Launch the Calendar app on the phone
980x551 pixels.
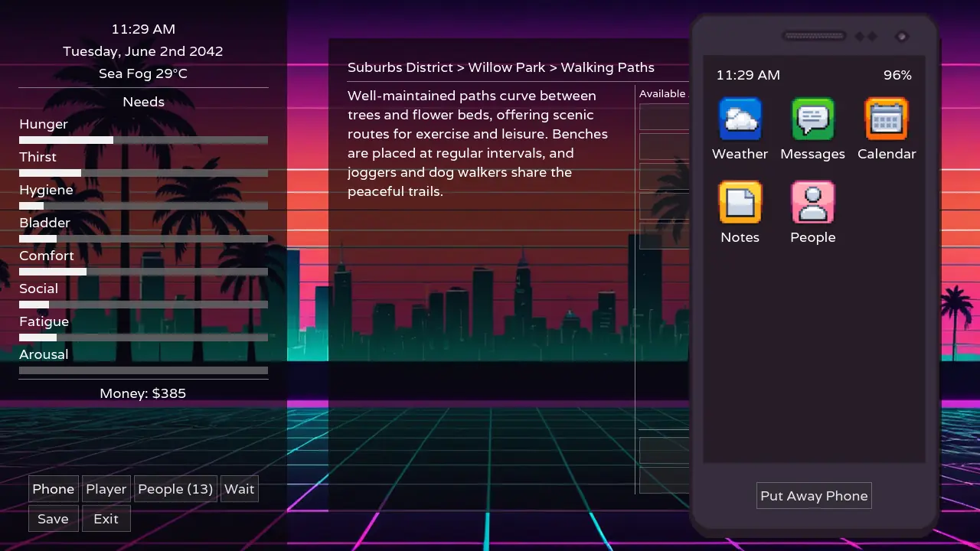click(886, 119)
